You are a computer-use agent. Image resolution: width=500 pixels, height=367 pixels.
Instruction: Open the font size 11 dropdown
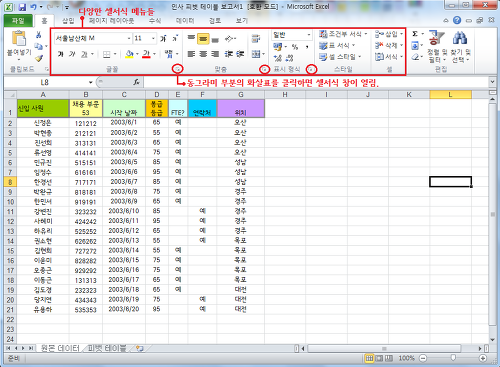point(153,39)
